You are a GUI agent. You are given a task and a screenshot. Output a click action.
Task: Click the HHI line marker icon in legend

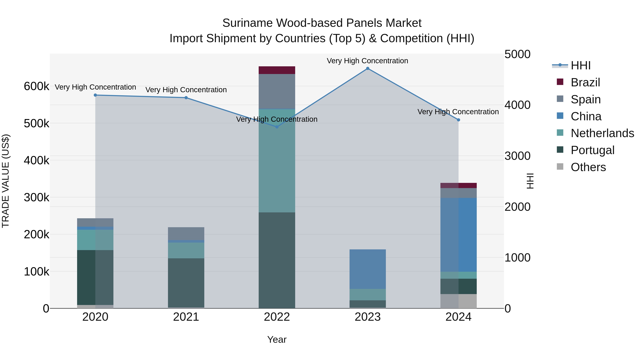(x=560, y=65)
